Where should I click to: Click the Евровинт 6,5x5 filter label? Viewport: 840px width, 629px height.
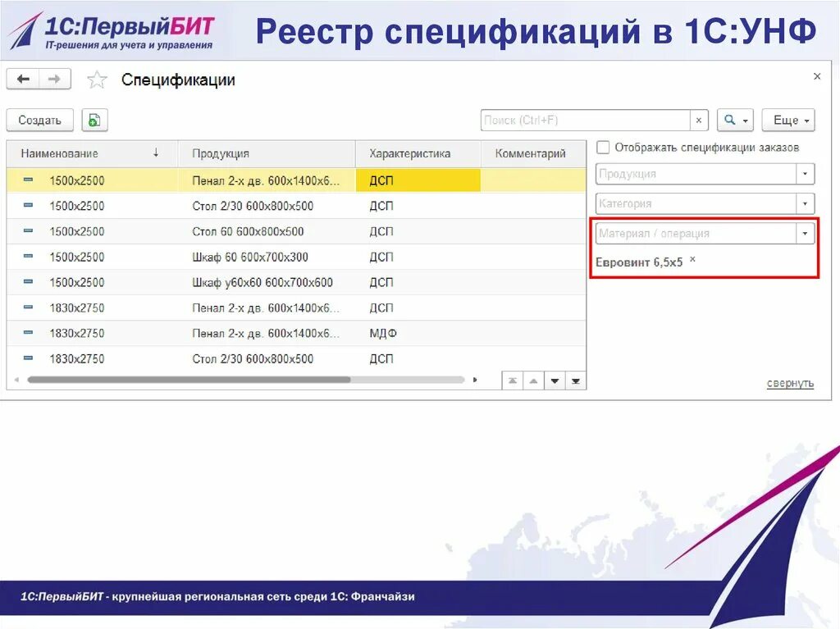point(639,262)
